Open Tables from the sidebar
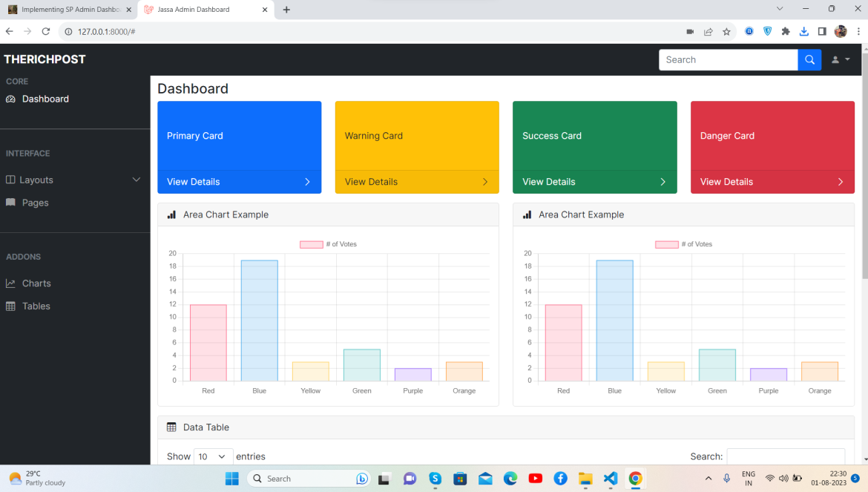868x492 pixels. [36, 306]
